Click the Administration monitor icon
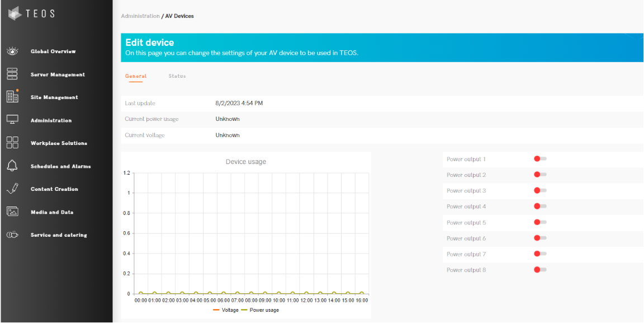644x323 pixels. point(12,120)
